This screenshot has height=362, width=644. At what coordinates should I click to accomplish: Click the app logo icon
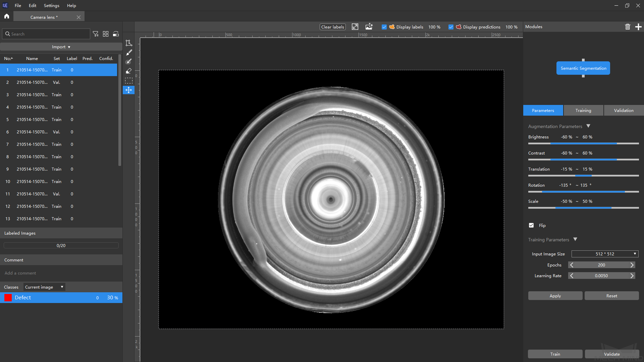coord(5,5)
